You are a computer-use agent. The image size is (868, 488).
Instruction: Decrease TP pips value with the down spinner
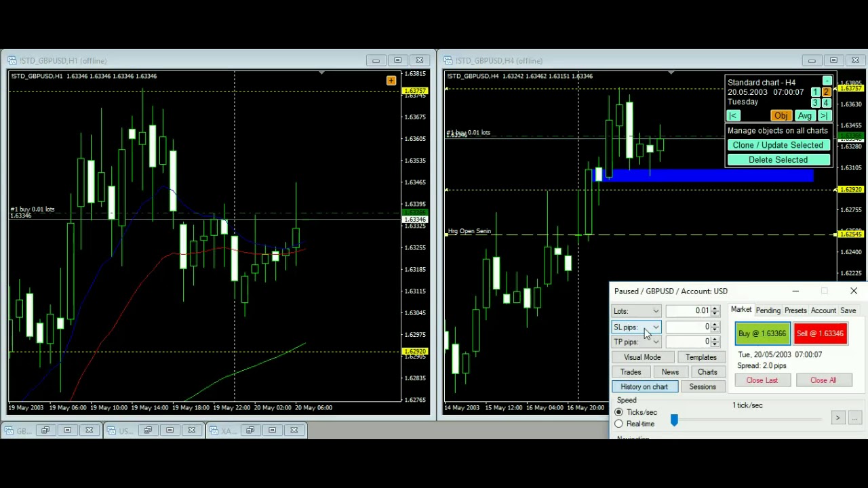click(715, 345)
